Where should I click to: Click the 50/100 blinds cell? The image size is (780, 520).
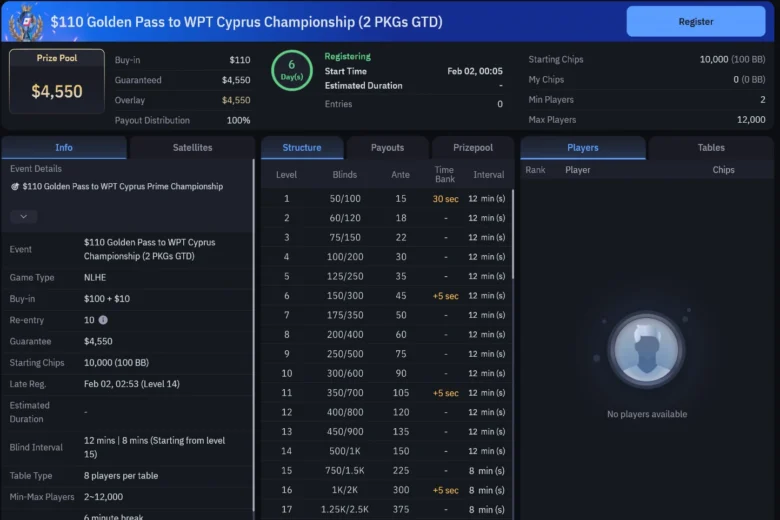point(345,199)
